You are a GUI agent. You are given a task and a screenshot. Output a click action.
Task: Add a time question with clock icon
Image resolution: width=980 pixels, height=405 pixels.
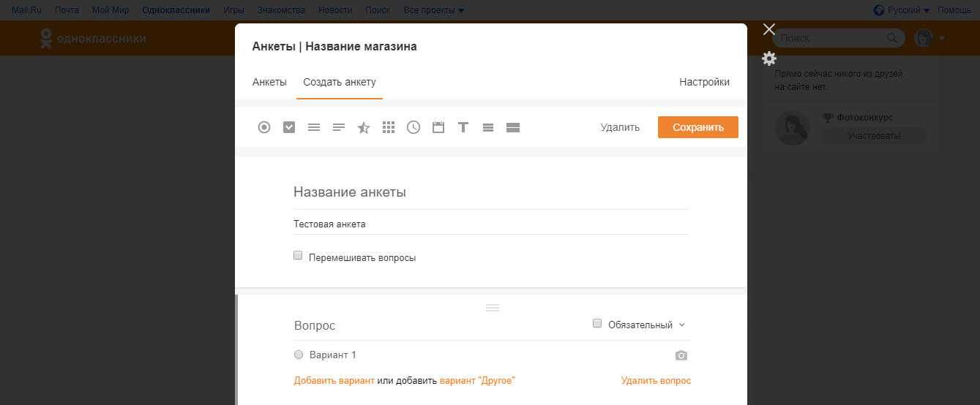click(414, 127)
